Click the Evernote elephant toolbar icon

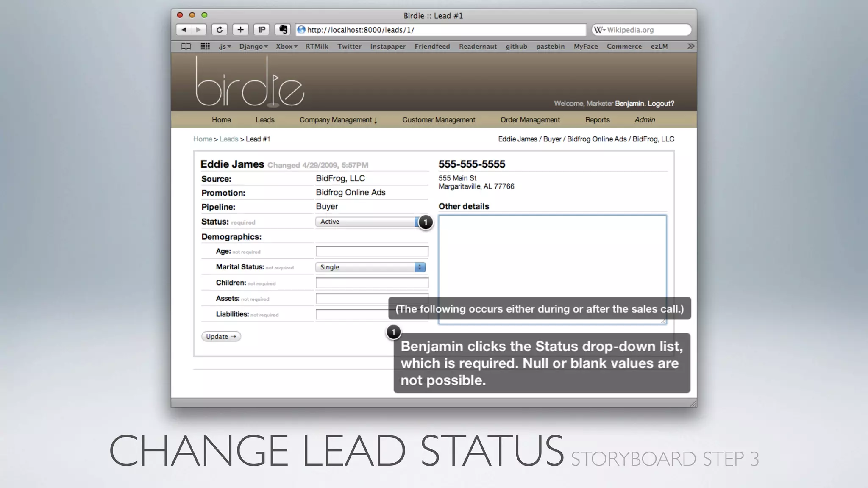283,30
